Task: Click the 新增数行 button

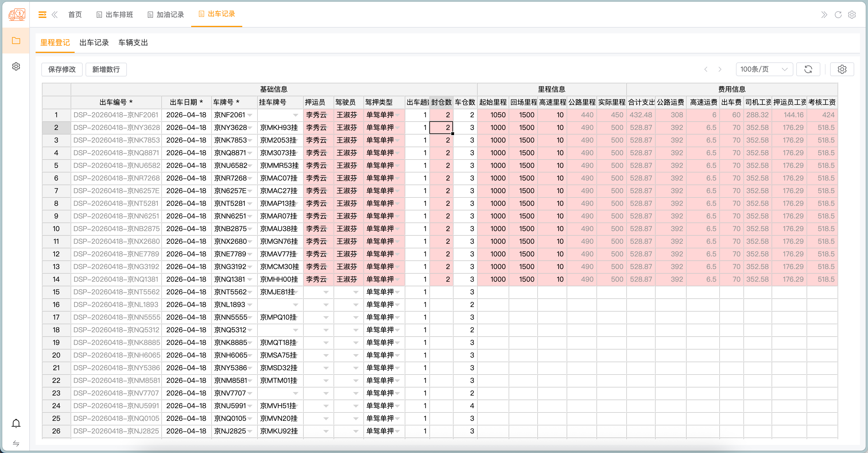Action: click(x=106, y=70)
